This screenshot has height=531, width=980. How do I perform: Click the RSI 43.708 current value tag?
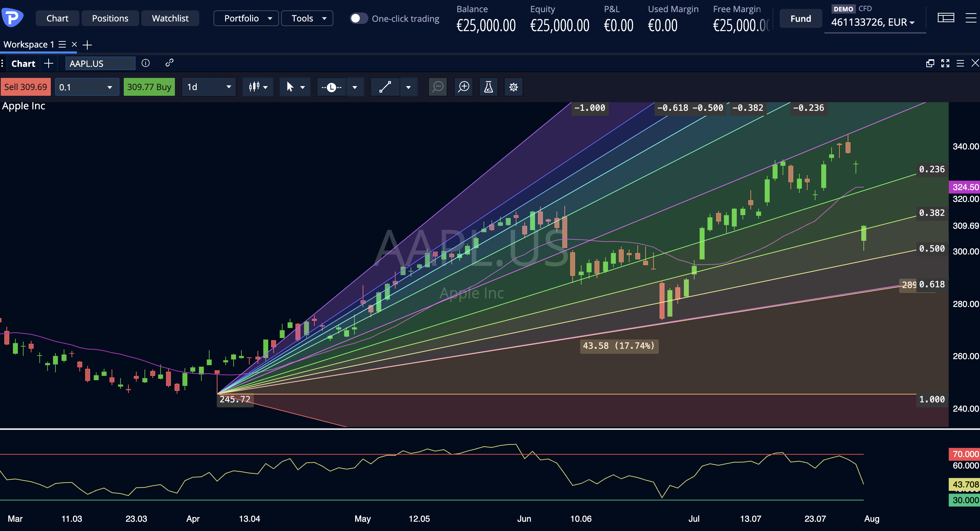point(965,484)
